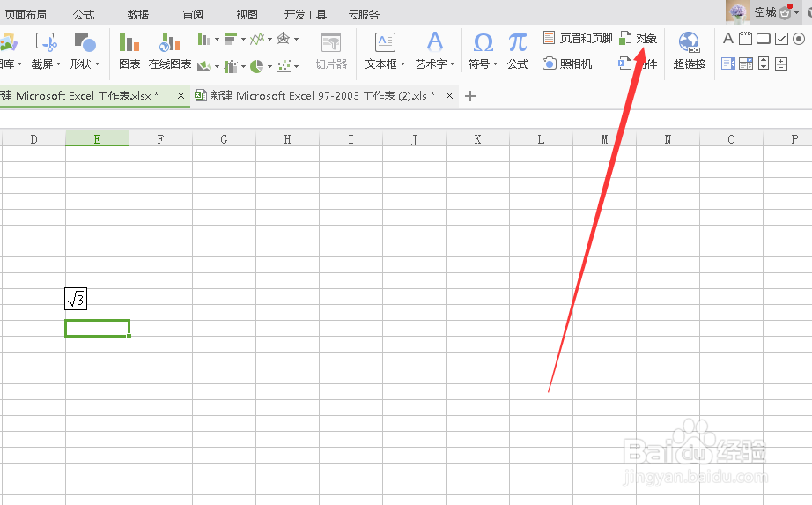The width and height of the screenshot is (812, 505).
Task: Select column D header
Action: point(33,139)
